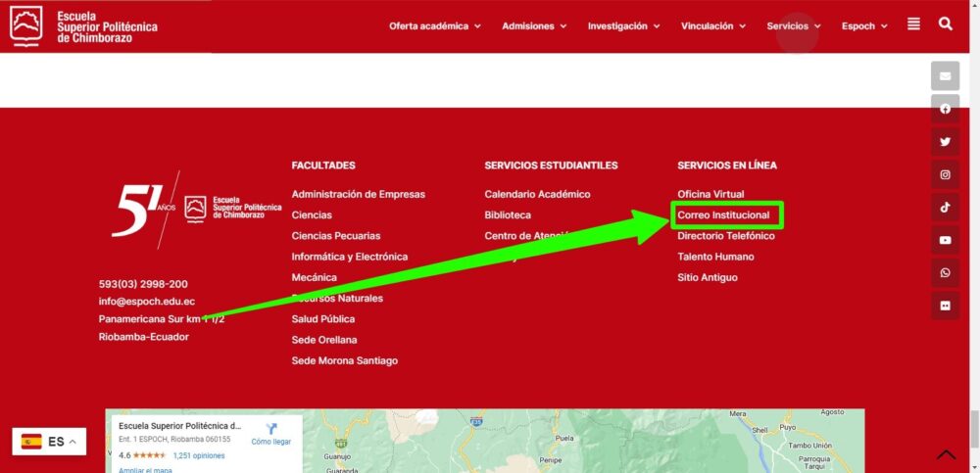
Task: Open Informática y Electrónica link
Action: click(350, 257)
